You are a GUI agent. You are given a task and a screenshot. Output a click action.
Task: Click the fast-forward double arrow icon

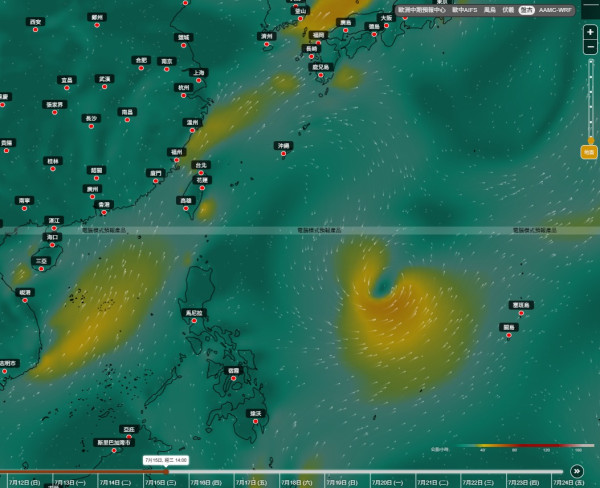click(577, 471)
